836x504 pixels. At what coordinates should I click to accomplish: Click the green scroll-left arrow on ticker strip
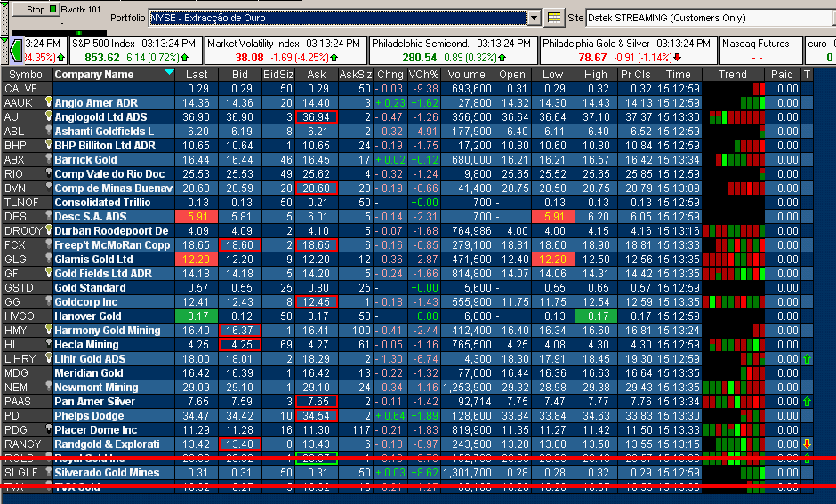pos(16,52)
